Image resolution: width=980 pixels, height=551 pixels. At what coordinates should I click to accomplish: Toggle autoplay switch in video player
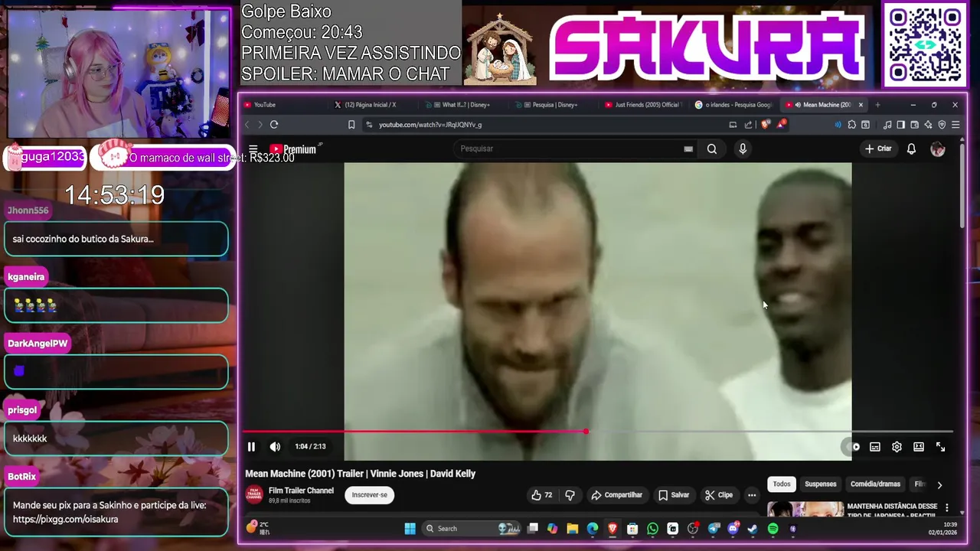[x=853, y=447]
